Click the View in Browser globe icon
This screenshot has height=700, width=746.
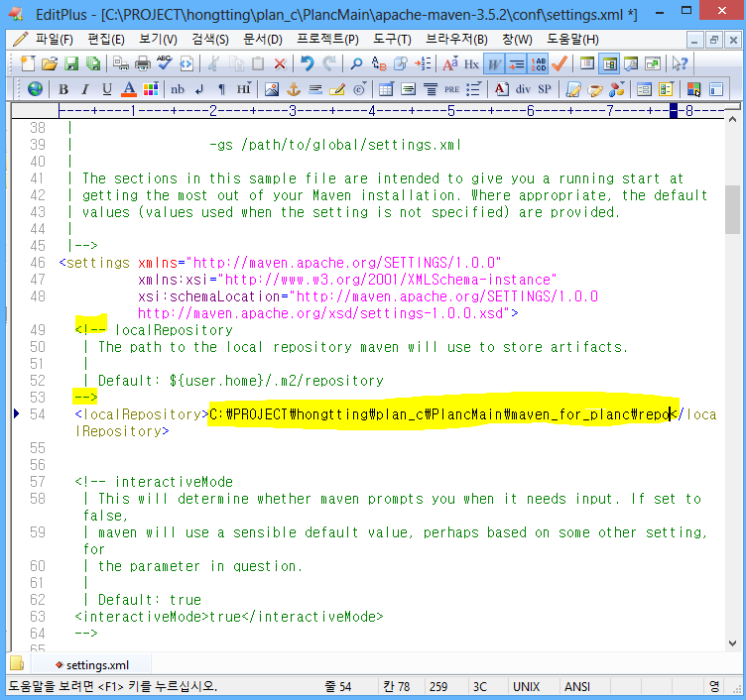tap(35, 89)
